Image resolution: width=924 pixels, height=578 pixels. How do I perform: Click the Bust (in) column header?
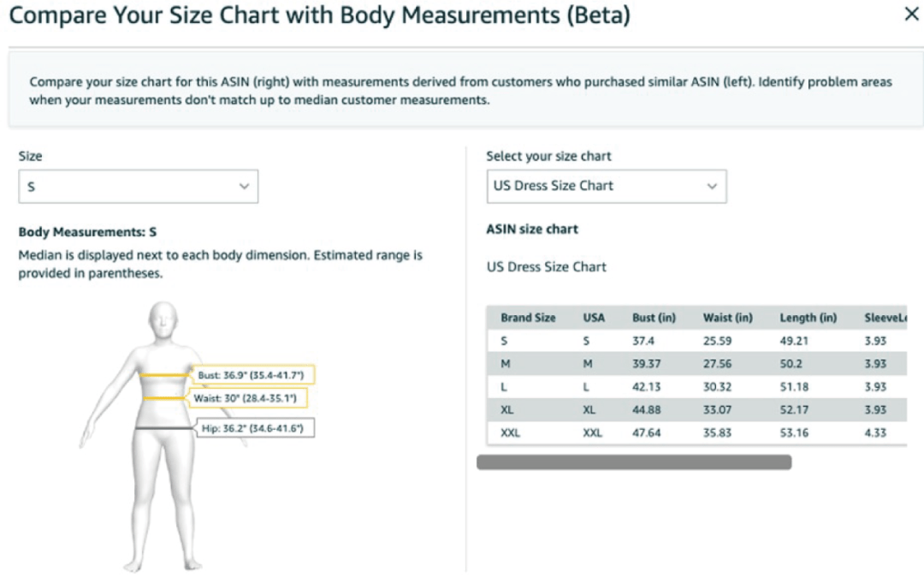pos(654,318)
